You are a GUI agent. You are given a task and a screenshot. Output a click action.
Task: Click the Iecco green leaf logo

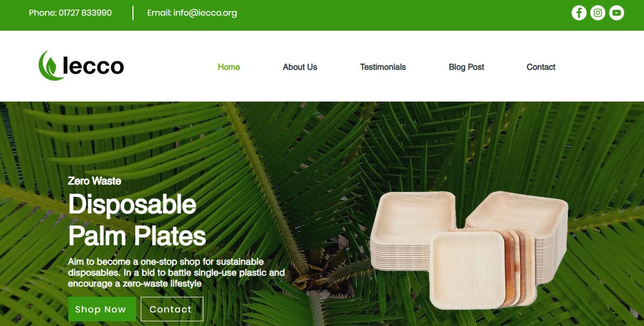tap(50, 66)
